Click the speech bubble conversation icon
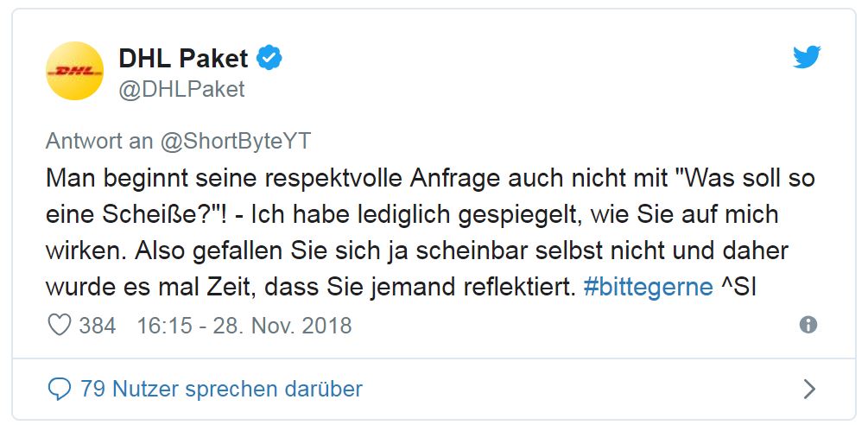 tap(59, 389)
